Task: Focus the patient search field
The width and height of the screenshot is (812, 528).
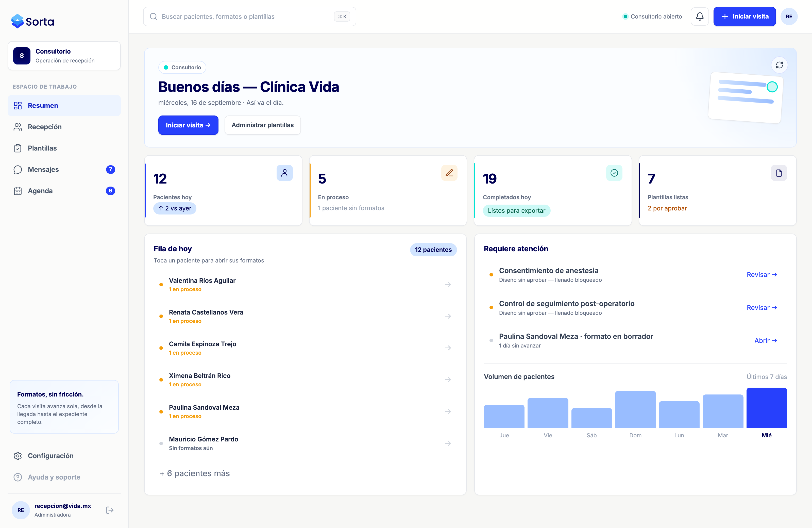Action: click(249, 16)
